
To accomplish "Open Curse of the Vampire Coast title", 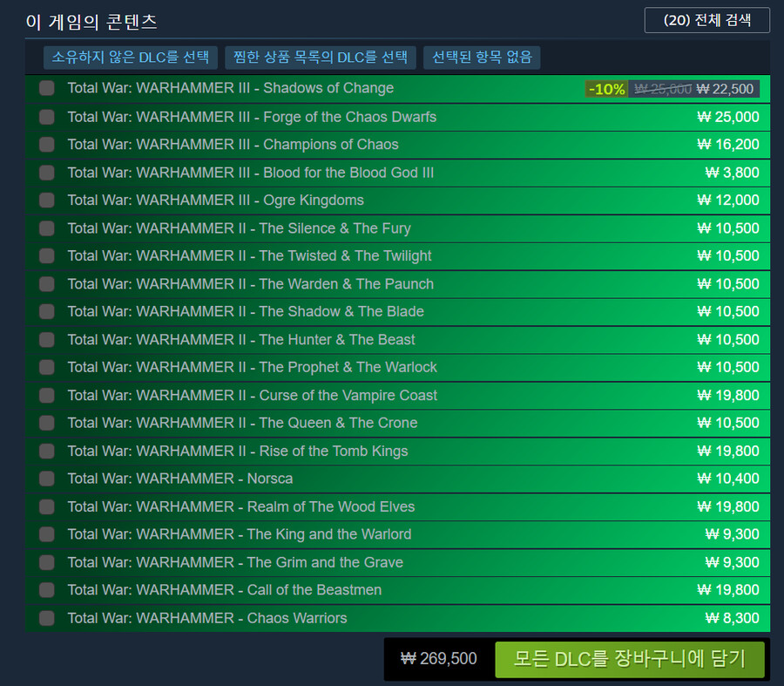I will click(x=252, y=395).
